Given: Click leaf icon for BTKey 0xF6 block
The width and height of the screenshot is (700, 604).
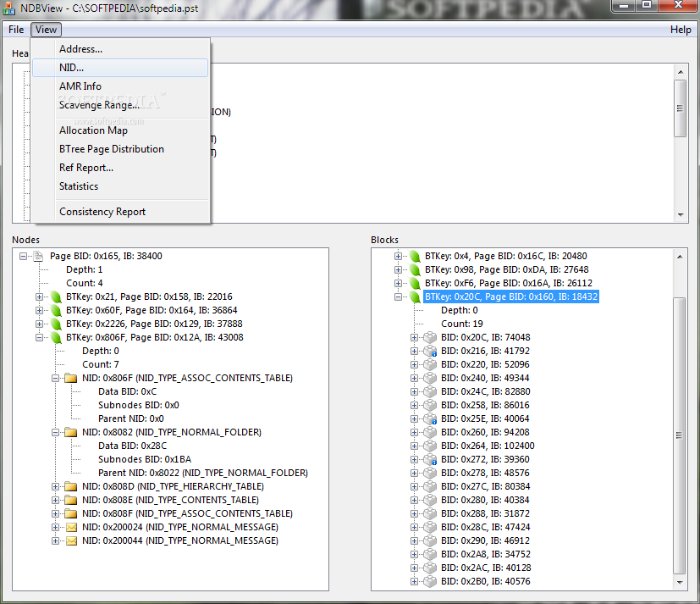Looking at the screenshot, I should (416, 283).
